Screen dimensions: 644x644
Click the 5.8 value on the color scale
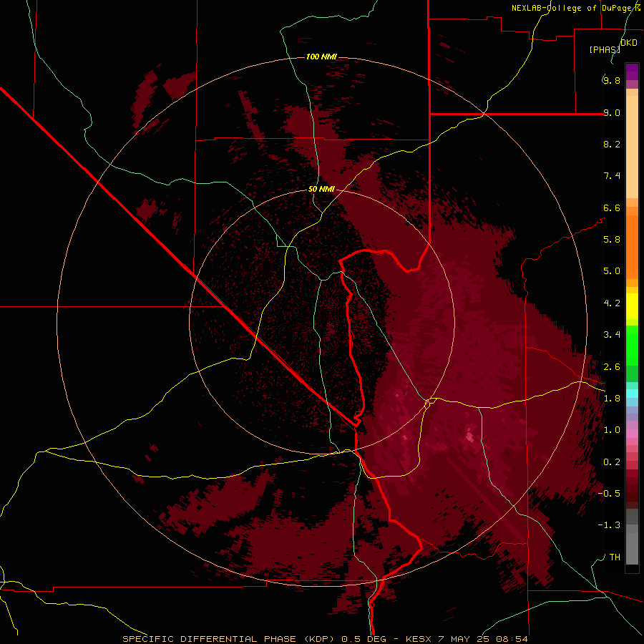point(612,240)
